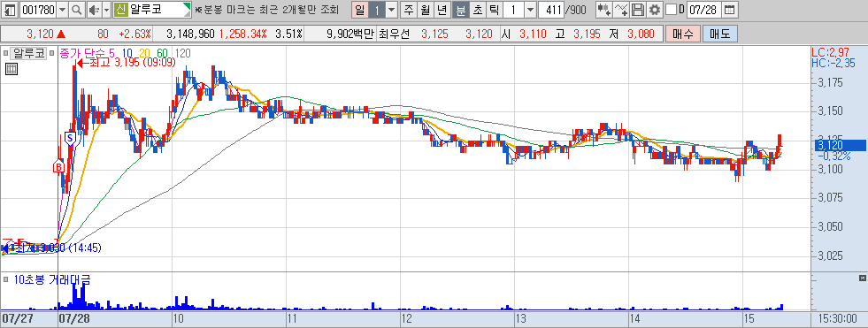Image resolution: width=868 pixels, height=328 pixels.
Task: Open the minute interval dropdown arrow
Action: click(530, 10)
